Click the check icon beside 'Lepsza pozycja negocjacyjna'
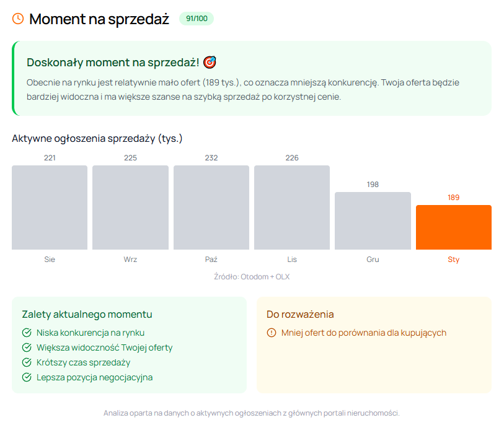Image resolution: width=504 pixels, height=428 pixels. tap(27, 377)
